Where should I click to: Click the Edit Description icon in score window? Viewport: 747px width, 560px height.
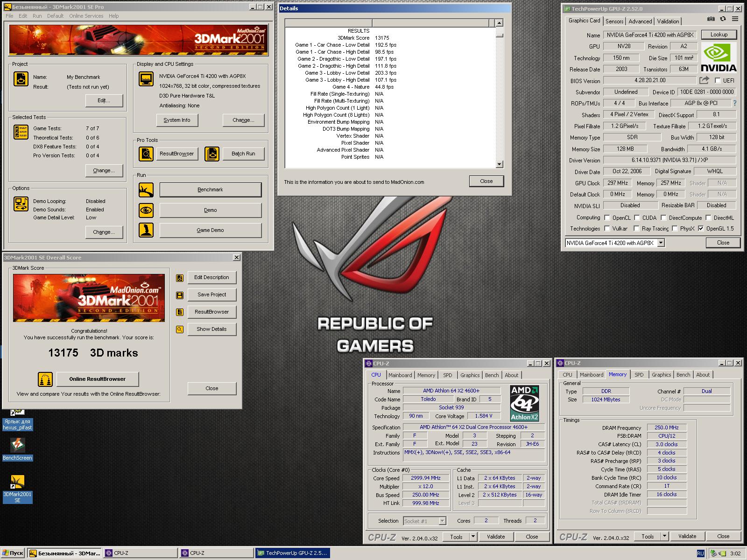point(180,278)
